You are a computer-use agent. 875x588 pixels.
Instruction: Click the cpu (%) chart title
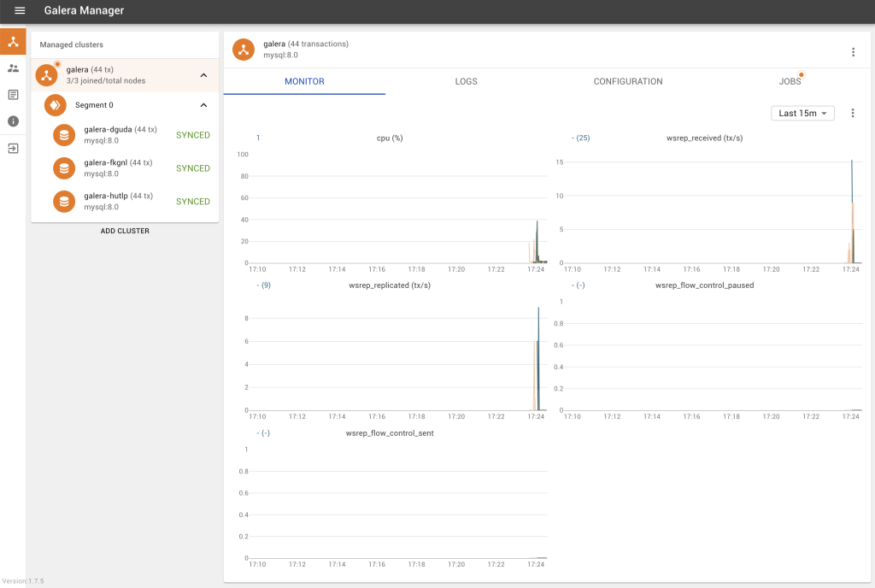click(x=390, y=138)
